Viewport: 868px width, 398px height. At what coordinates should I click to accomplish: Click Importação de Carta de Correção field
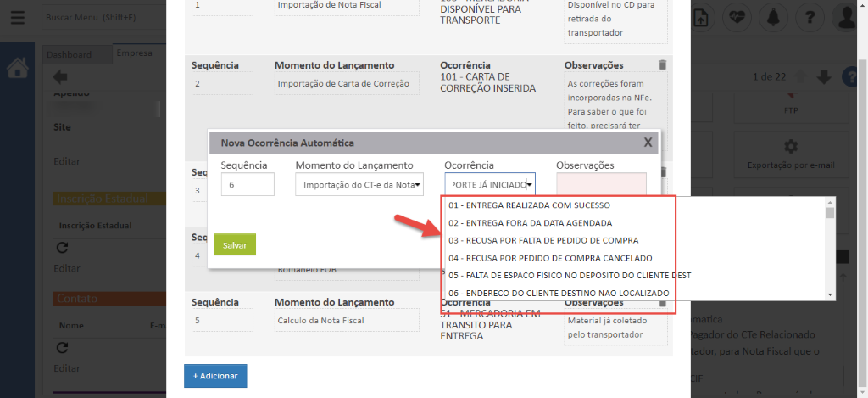coord(348,84)
